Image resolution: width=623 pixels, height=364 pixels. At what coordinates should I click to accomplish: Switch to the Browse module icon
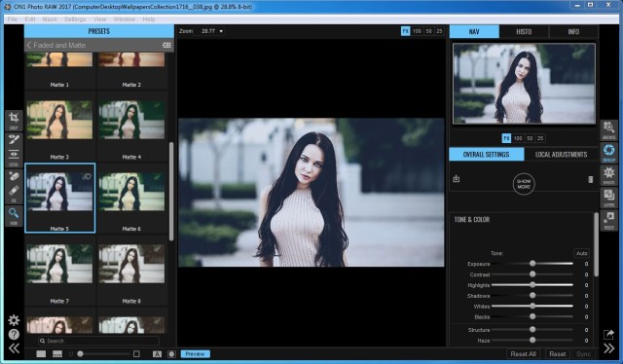(609, 130)
